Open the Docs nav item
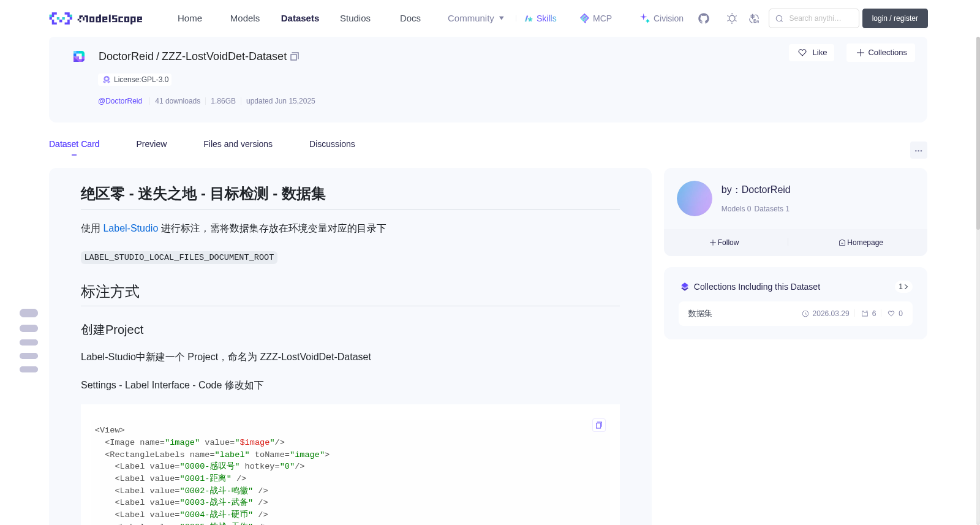This screenshot has width=980, height=525. [x=410, y=18]
